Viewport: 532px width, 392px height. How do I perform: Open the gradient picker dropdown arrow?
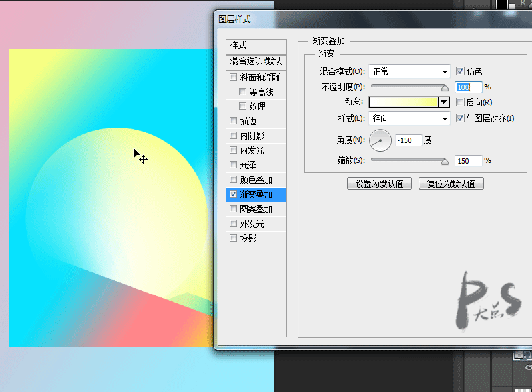click(444, 102)
